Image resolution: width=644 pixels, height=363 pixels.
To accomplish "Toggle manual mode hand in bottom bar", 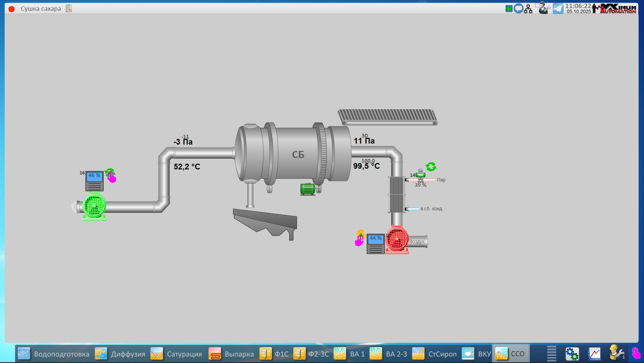I will click(636, 353).
